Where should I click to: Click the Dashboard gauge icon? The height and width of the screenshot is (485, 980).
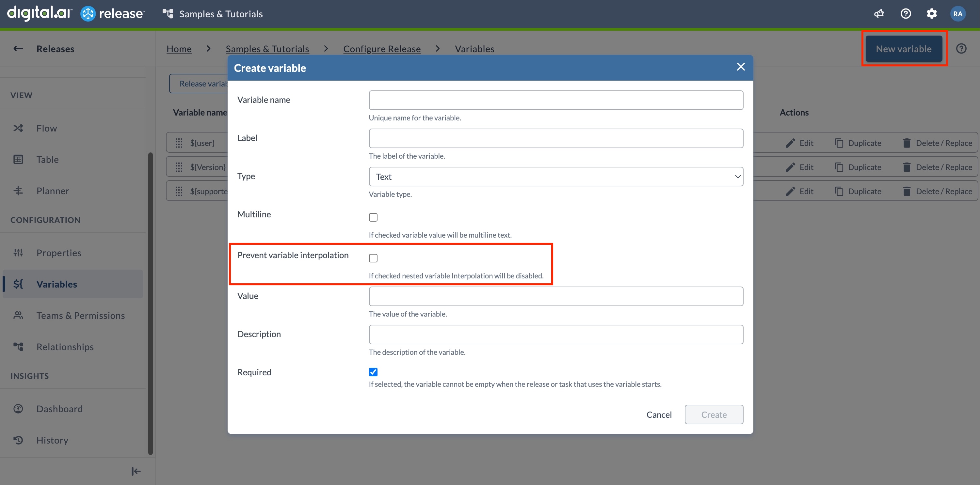point(18,409)
